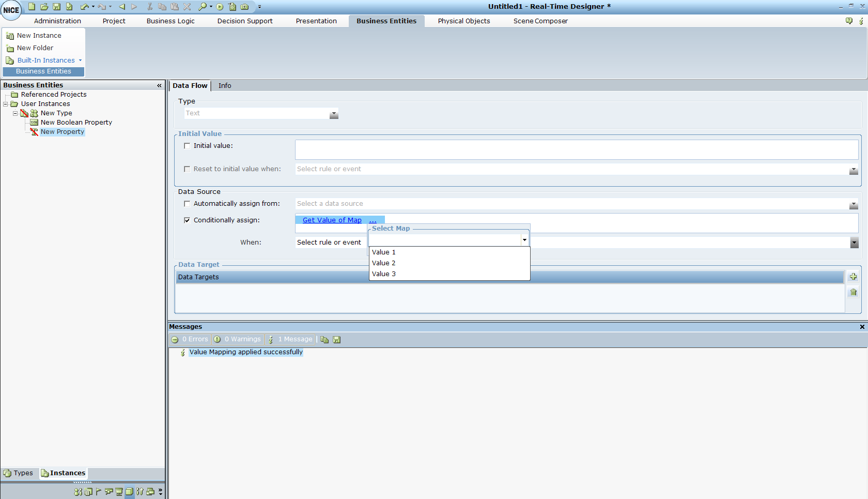
Task: Choose Value 2 from Select Map list
Action: pos(384,263)
